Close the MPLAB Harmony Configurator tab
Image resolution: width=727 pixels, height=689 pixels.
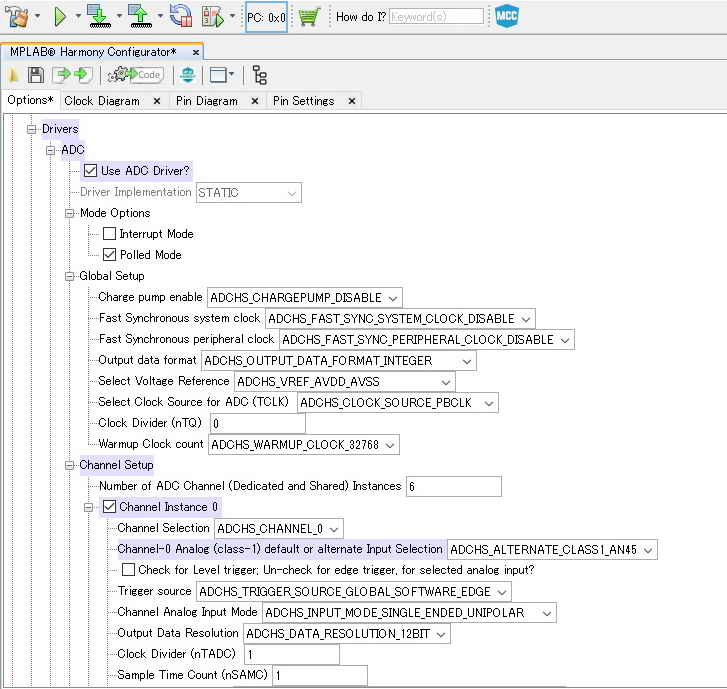(x=196, y=52)
